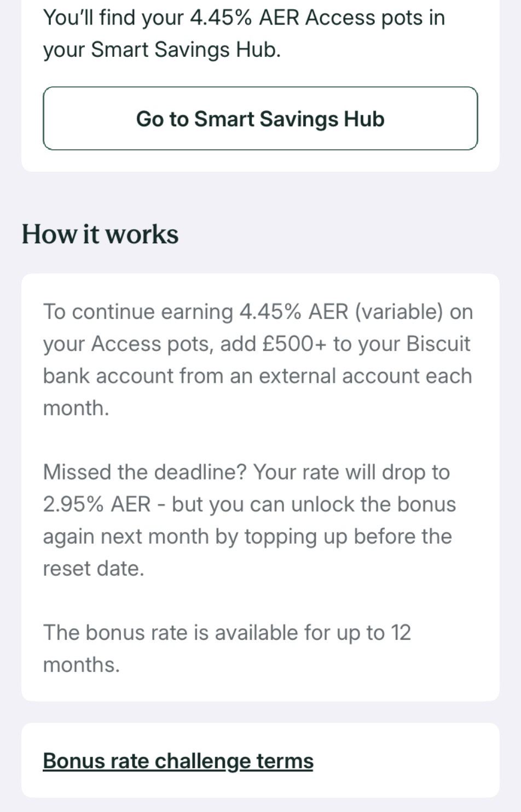
Task: Tap the Go to Smart Savings Hub button
Action: pos(260,119)
